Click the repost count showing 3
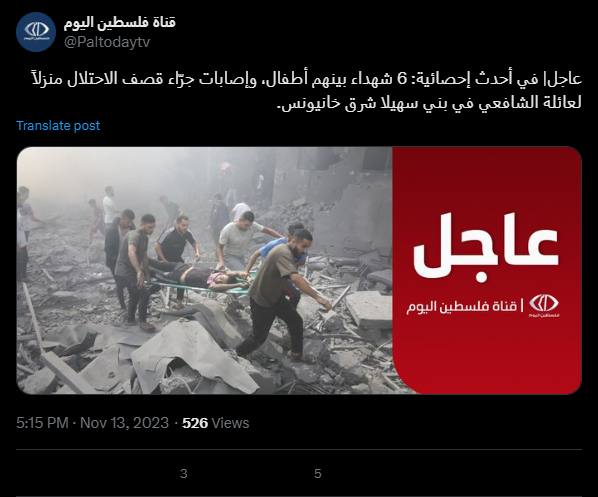The height and width of the screenshot is (497, 598). (183, 474)
